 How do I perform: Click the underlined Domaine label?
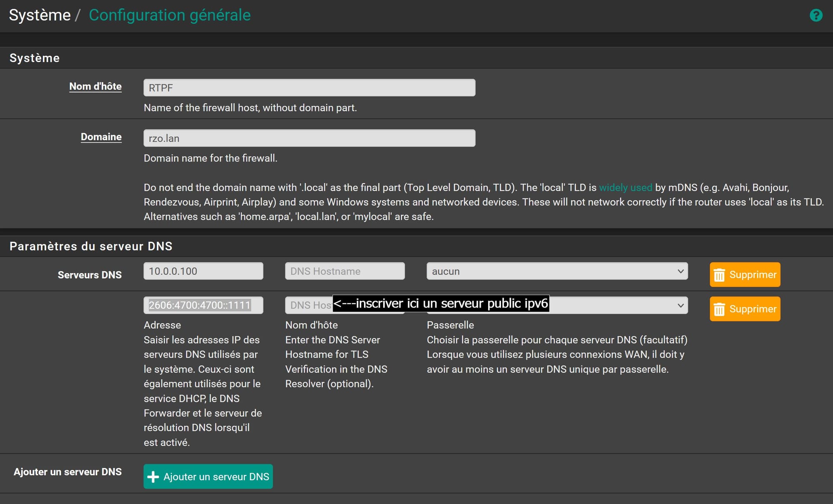pyautogui.click(x=101, y=137)
